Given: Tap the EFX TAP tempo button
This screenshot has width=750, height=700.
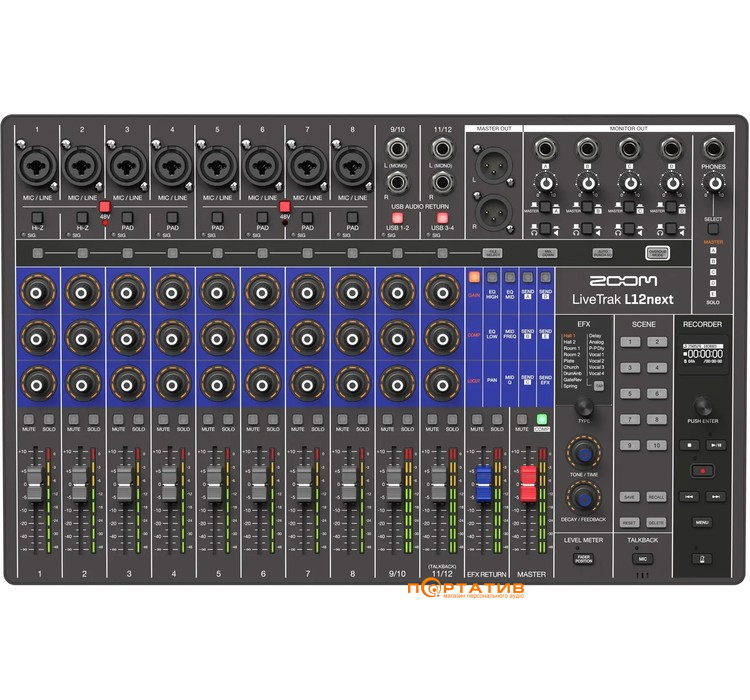Looking at the screenshot, I should [599, 385].
